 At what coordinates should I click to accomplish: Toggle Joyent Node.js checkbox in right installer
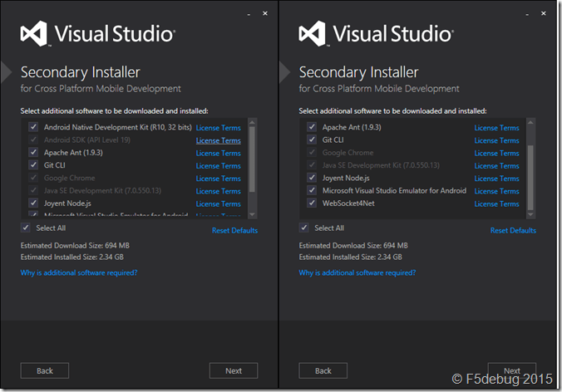click(x=312, y=178)
